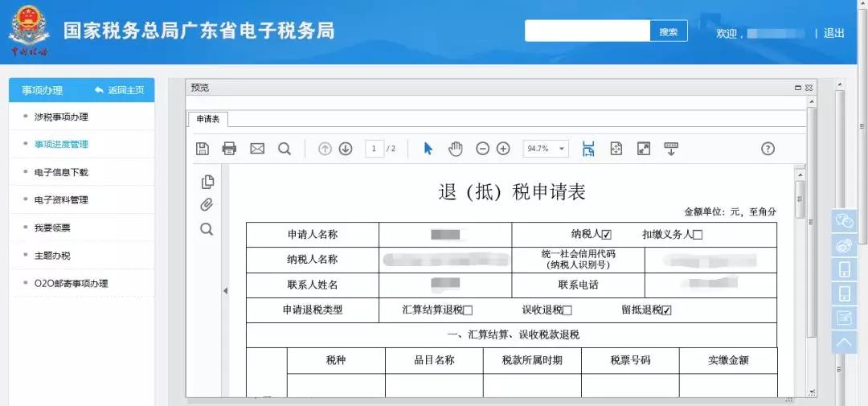Viewport: 868px width, 406px height.
Task: Open 主题办税 menu entry
Action: point(52,256)
